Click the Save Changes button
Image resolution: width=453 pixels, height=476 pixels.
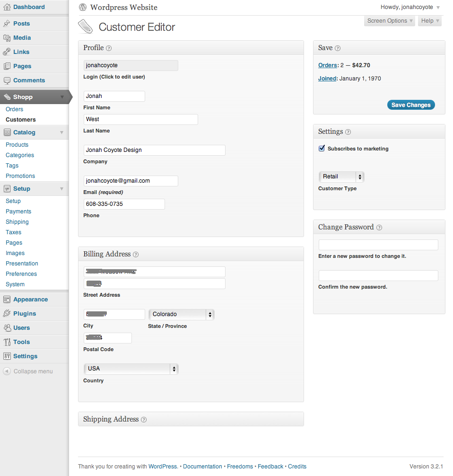tap(411, 105)
